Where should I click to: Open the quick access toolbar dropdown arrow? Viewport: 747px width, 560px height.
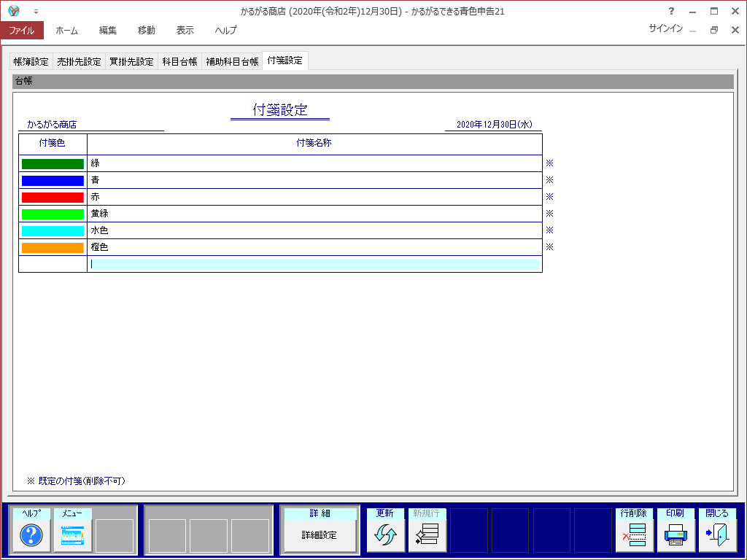coord(36,12)
